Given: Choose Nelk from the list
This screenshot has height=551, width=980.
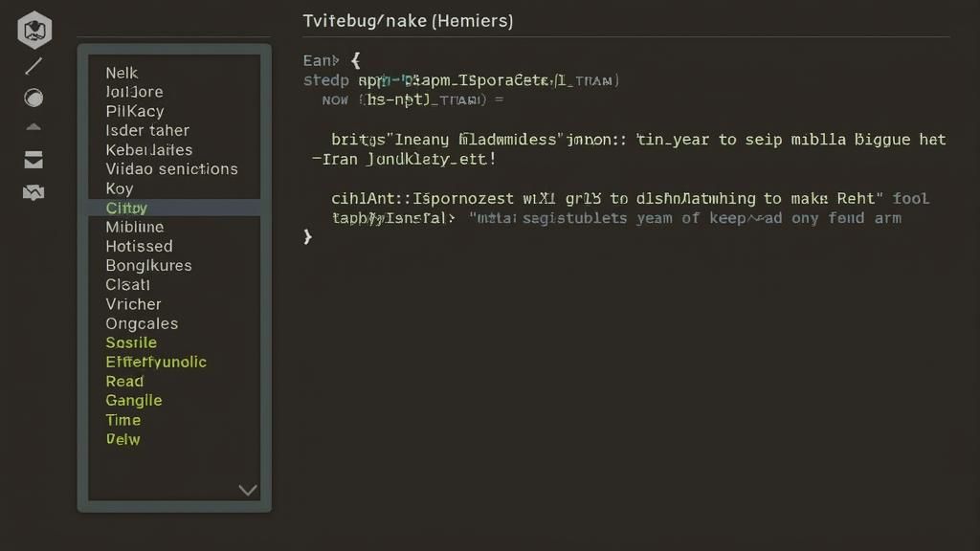Looking at the screenshot, I should click(122, 73).
